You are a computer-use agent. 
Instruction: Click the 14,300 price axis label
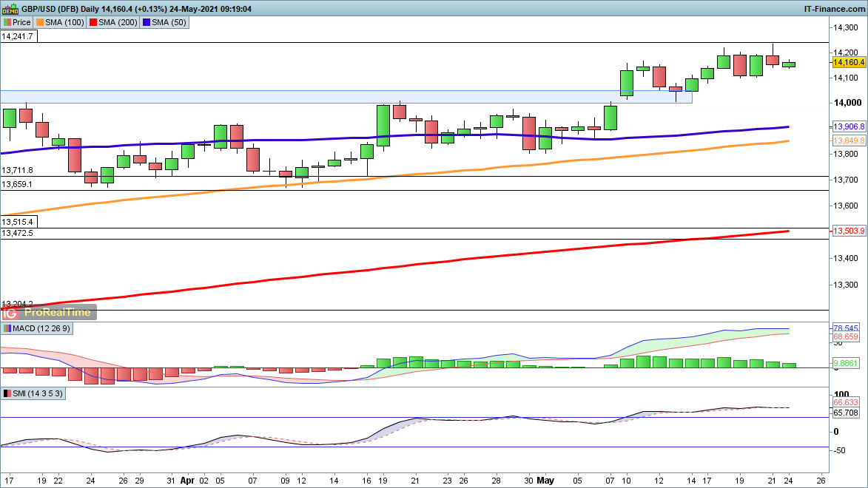coord(847,27)
